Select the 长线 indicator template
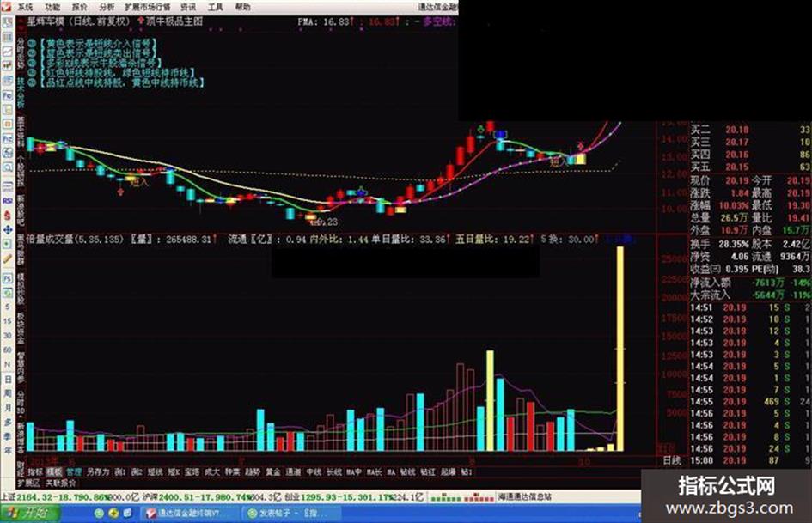The image size is (812, 523). (334, 471)
